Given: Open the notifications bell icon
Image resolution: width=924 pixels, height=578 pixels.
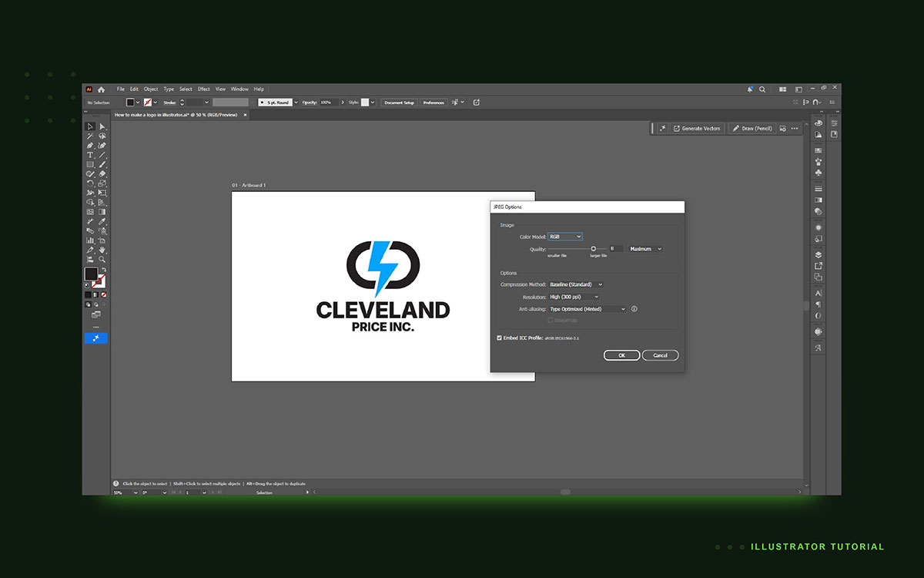Looking at the screenshot, I should (751, 89).
